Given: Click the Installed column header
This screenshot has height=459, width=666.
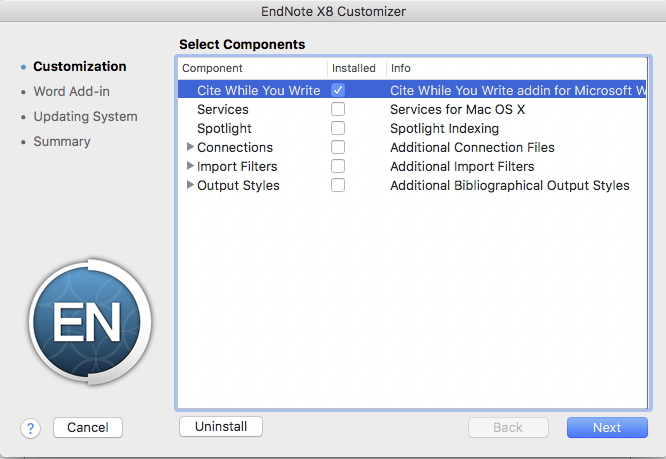Looking at the screenshot, I should pos(354,68).
